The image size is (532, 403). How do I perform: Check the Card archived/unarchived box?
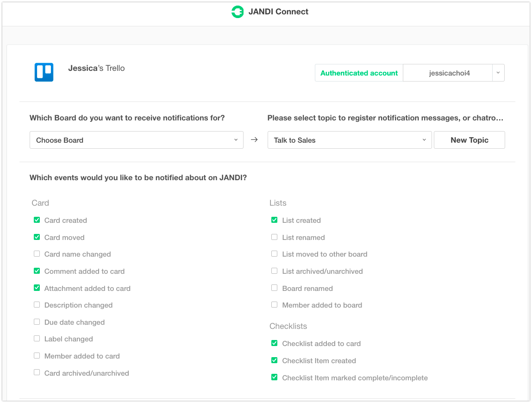37,372
